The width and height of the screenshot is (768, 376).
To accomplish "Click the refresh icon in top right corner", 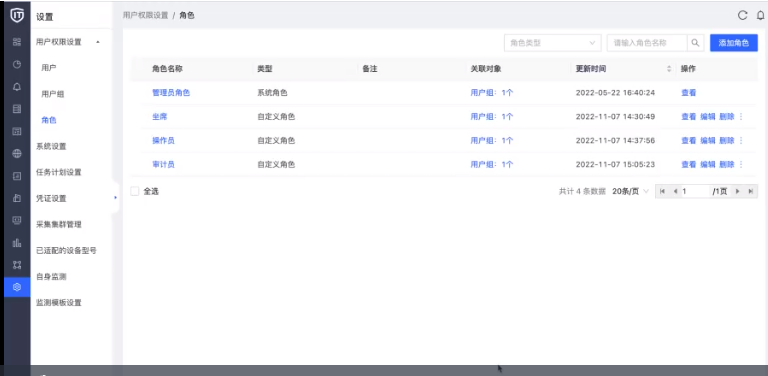I will pyautogui.click(x=743, y=15).
